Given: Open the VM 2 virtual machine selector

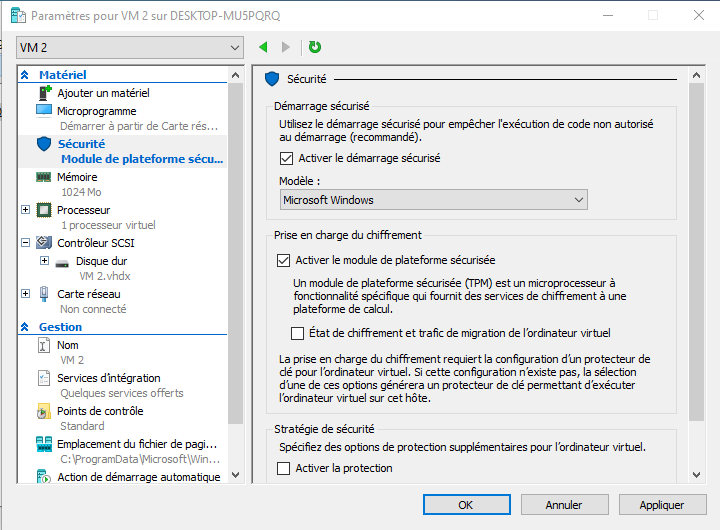Looking at the screenshot, I should (130, 48).
